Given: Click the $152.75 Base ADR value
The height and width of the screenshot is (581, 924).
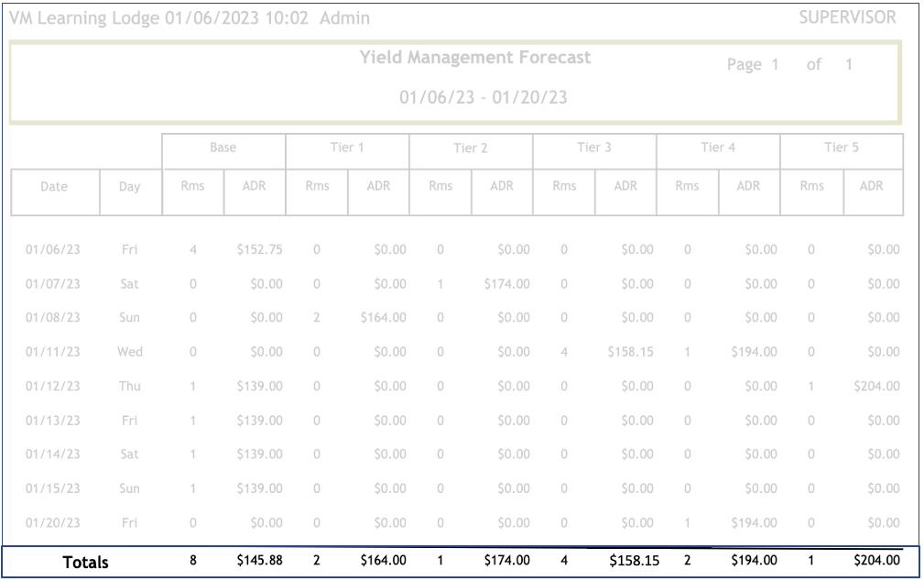Looking at the screenshot, I should 259,249.
